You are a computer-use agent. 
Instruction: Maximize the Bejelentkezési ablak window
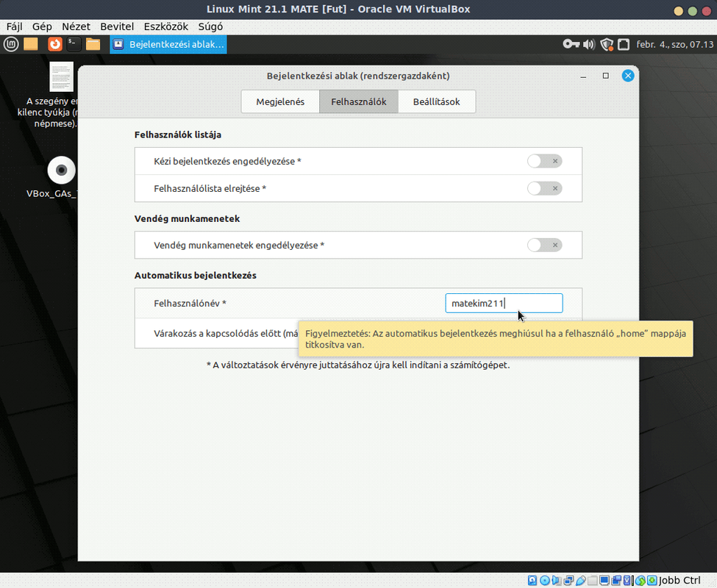tap(605, 76)
